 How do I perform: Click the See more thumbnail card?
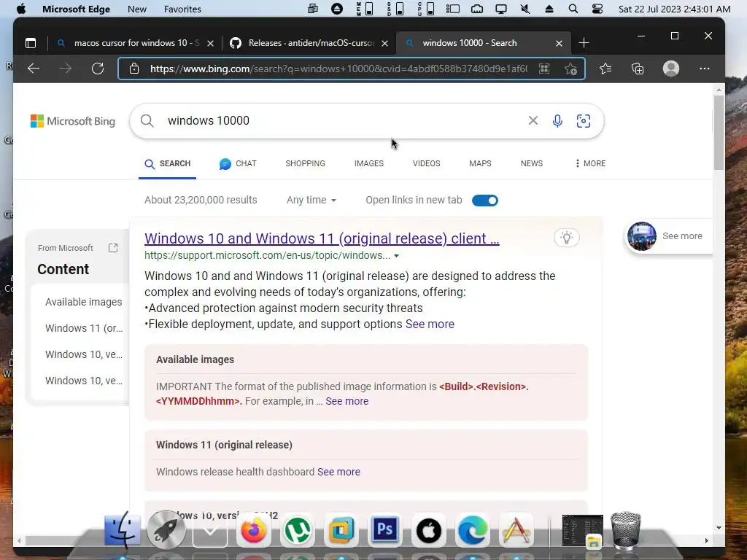click(668, 236)
